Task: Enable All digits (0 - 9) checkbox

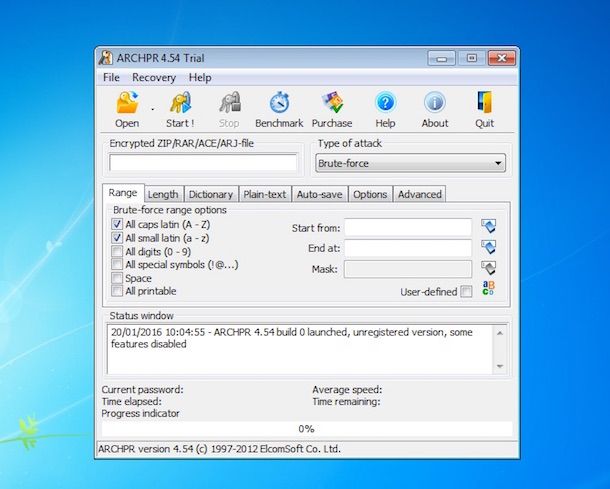Action: [117, 251]
